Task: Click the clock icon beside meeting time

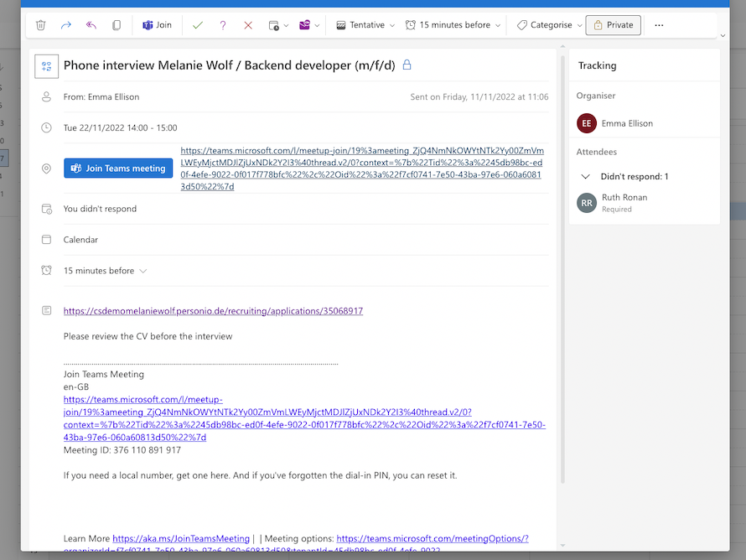Action: 46,127
